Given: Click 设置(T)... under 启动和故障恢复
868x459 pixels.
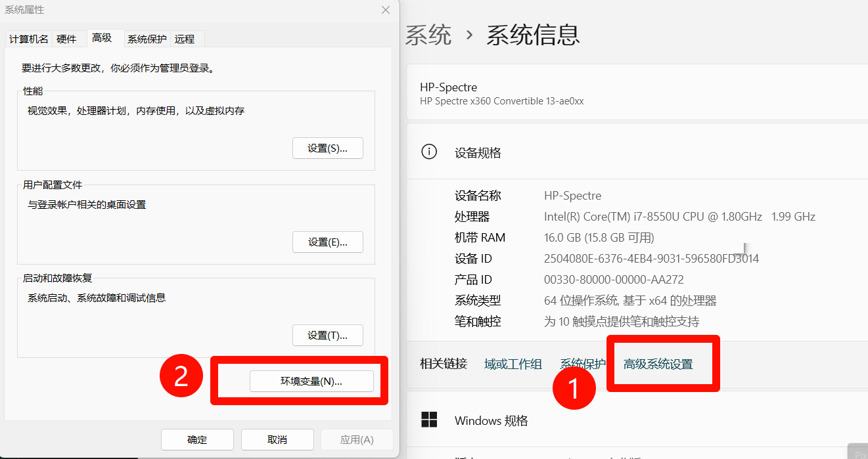Looking at the screenshot, I should (x=327, y=335).
